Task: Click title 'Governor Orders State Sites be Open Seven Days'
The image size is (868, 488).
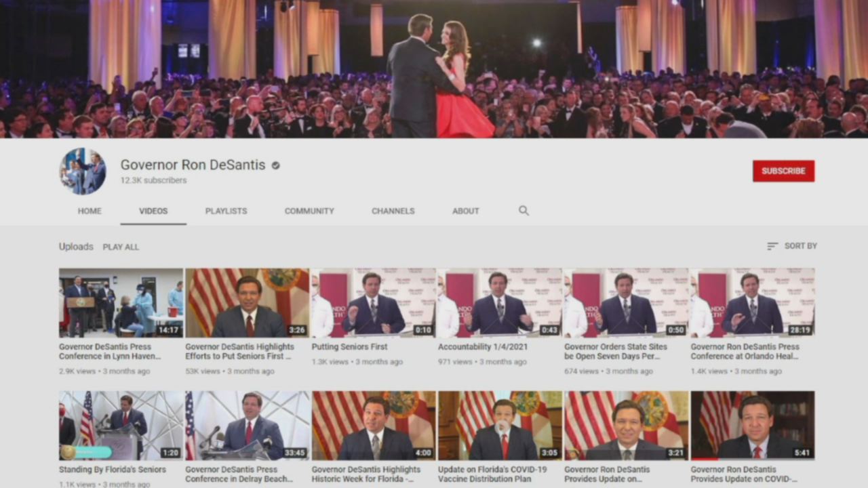Action: point(616,351)
